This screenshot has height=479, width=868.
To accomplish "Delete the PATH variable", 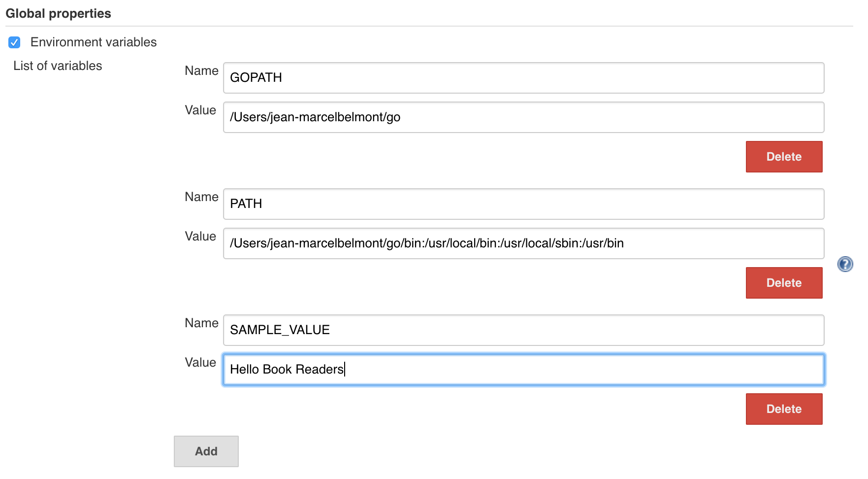I will [784, 283].
